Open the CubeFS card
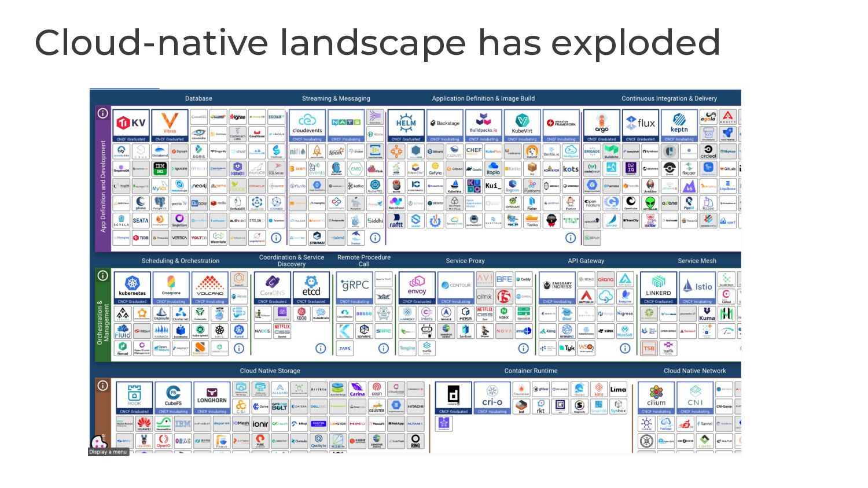 pos(173,398)
